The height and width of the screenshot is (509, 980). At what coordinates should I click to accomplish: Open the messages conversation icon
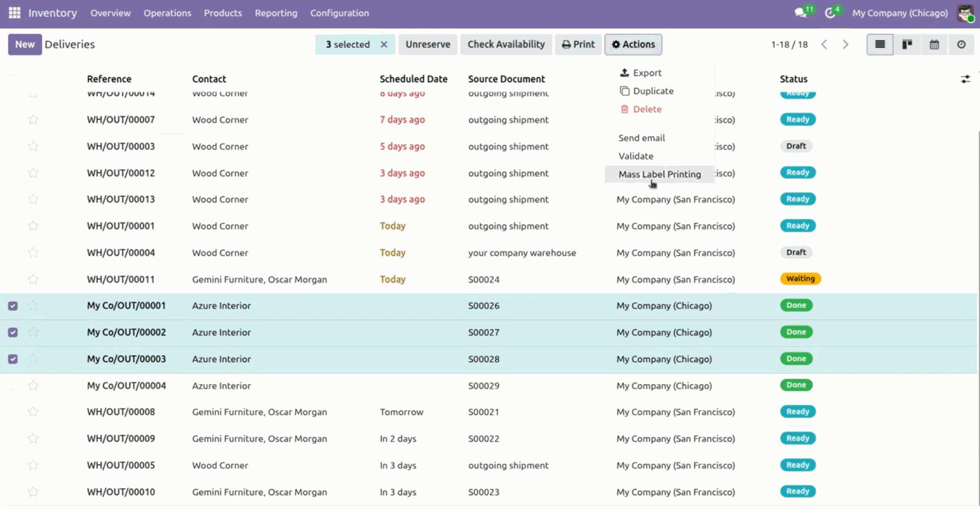click(800, 13)
